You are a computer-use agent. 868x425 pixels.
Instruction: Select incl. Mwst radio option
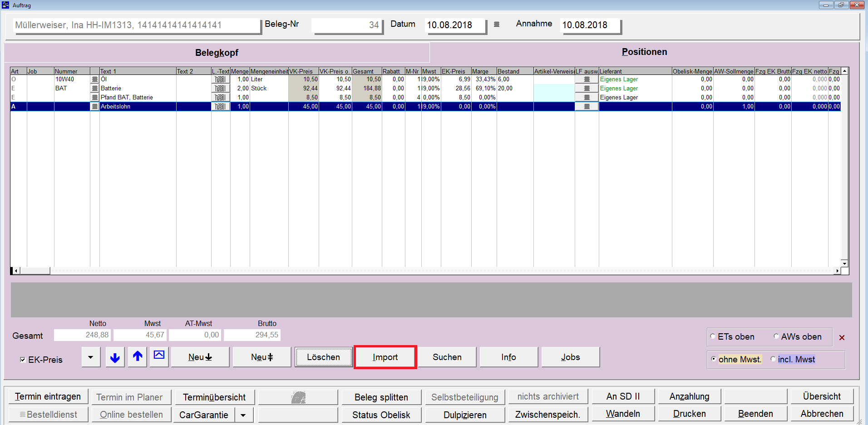773,359
